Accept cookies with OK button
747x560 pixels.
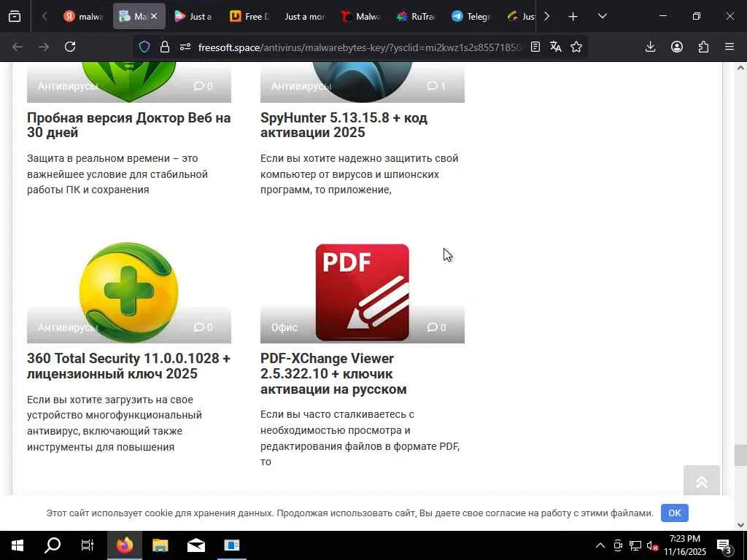point(674,513)
